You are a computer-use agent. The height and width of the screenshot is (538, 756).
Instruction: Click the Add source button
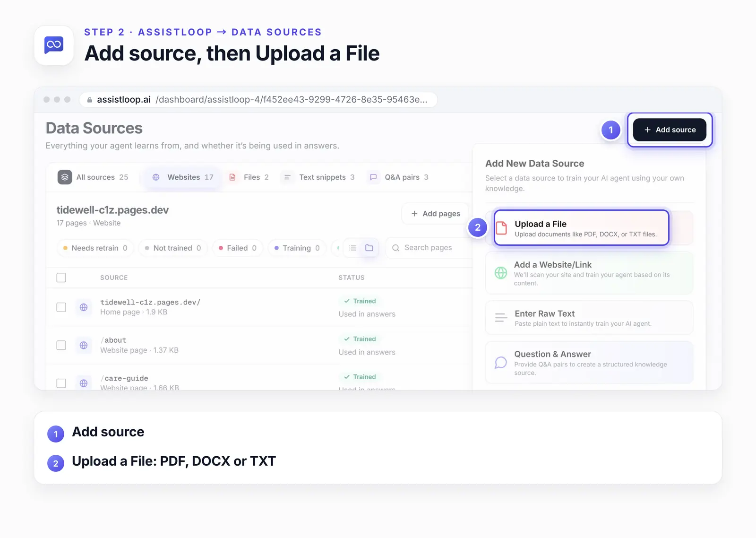pyautogui.click(x=670, y=130)
